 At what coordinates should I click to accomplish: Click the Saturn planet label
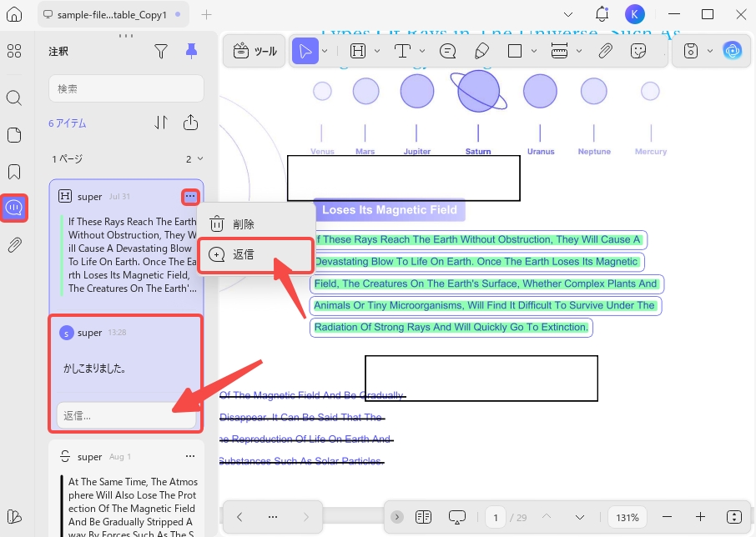tap(478, 151)
